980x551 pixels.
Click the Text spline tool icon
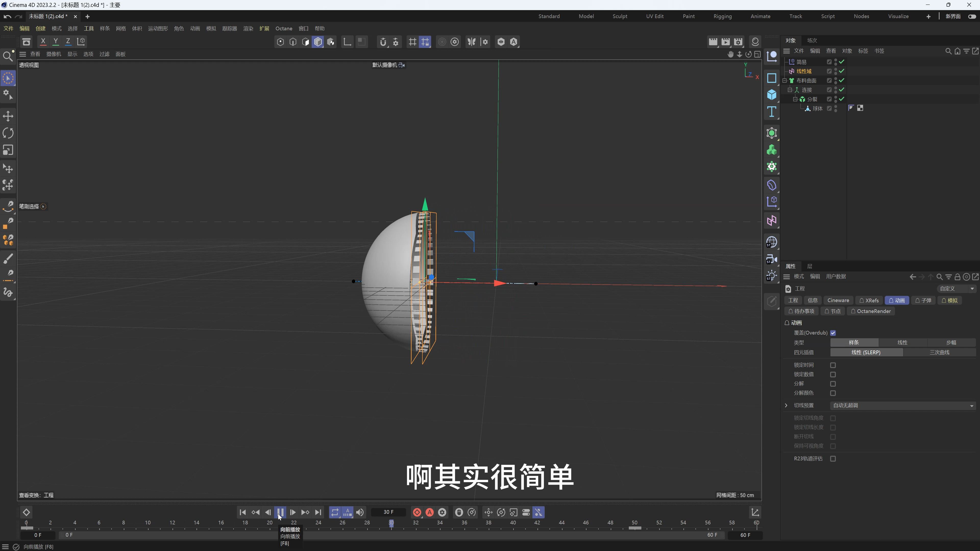(x=771, y=112)
